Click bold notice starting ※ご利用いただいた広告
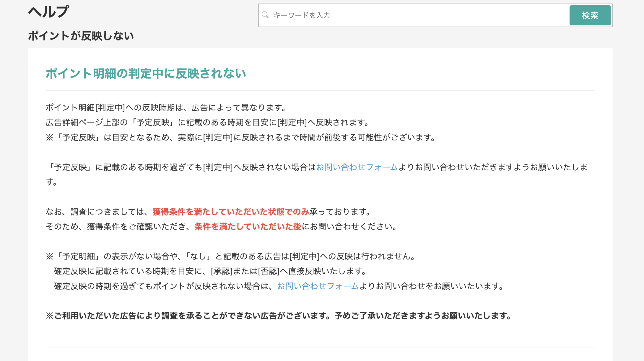Viewport: 644px width, 361px height. pos(278,316)
